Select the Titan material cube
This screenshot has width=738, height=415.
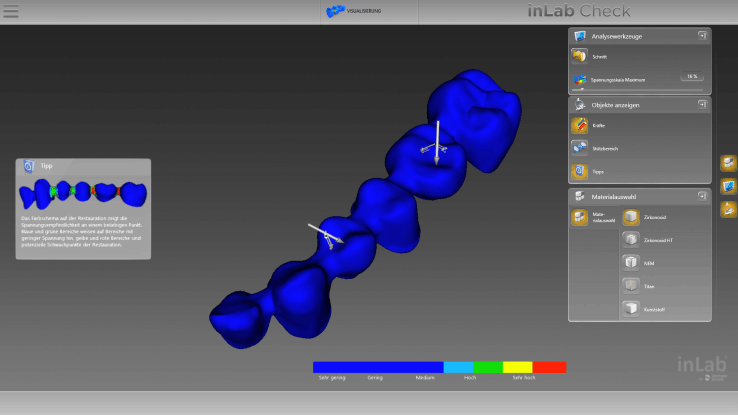click(631, 286)
